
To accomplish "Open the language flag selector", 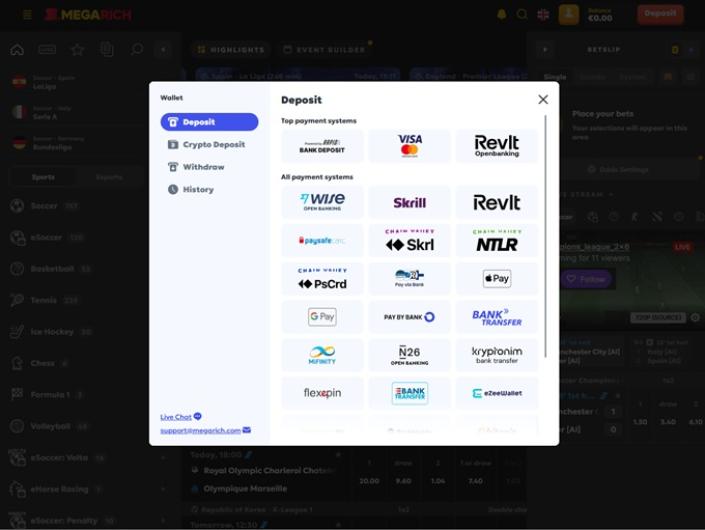I will tap(543, 14).
